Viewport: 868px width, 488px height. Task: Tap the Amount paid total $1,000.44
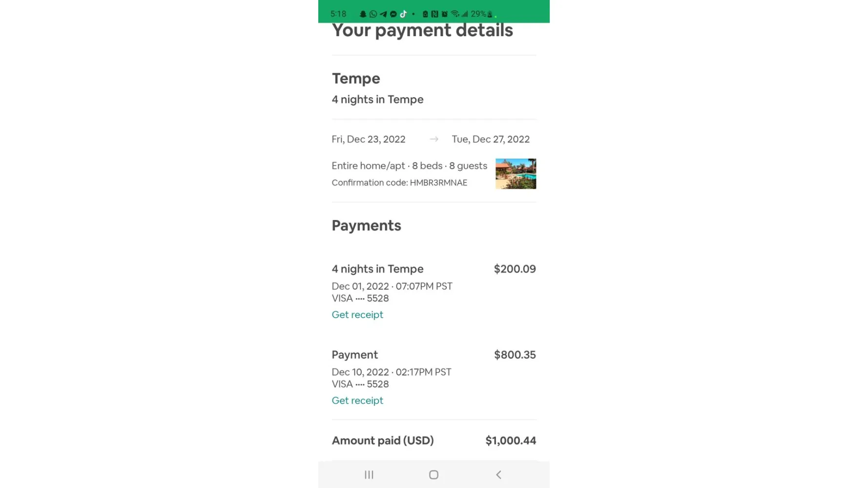[511, 441]
